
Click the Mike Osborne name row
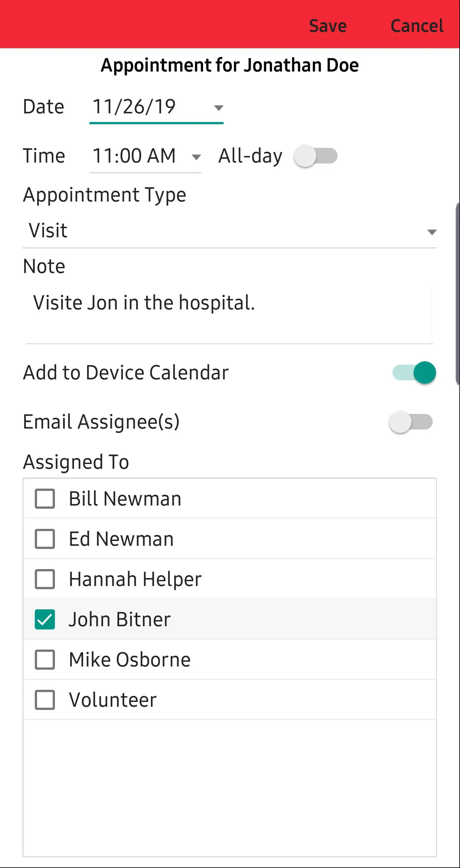click(x=229, y=659)
